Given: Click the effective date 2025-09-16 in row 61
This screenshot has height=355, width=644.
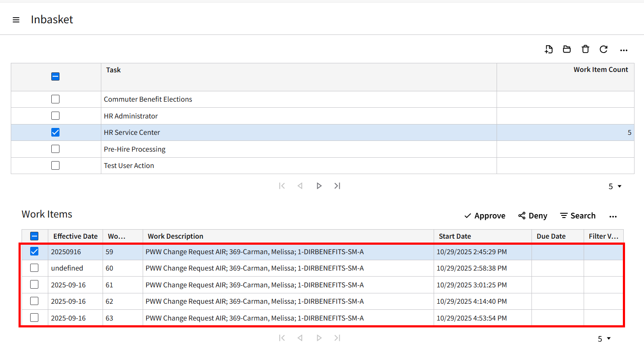Looking at the screenshot, I should pos(69,285).
